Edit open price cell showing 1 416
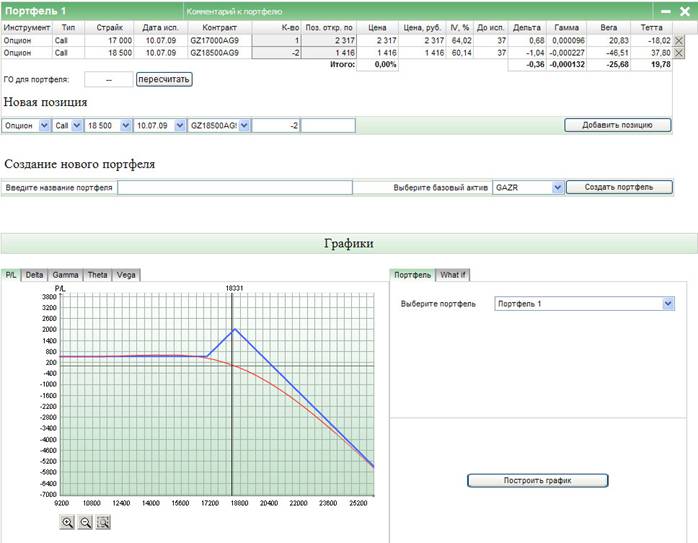This screenshot has height=543, width=698. point(329,53)
